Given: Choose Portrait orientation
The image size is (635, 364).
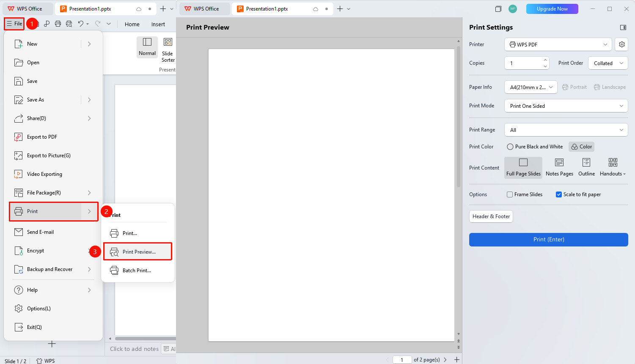Looking at the screenshot, I should 575,87.
